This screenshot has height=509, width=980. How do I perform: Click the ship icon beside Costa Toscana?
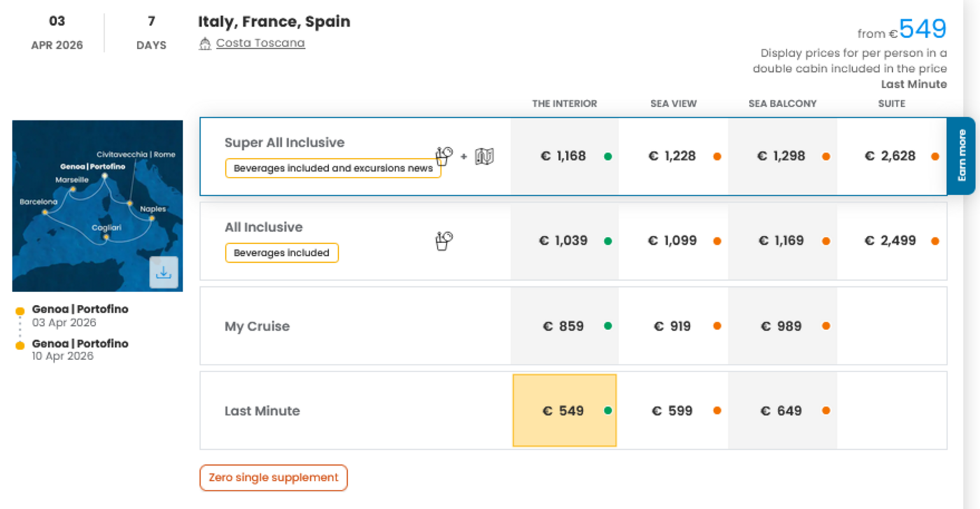coord(204,43)
